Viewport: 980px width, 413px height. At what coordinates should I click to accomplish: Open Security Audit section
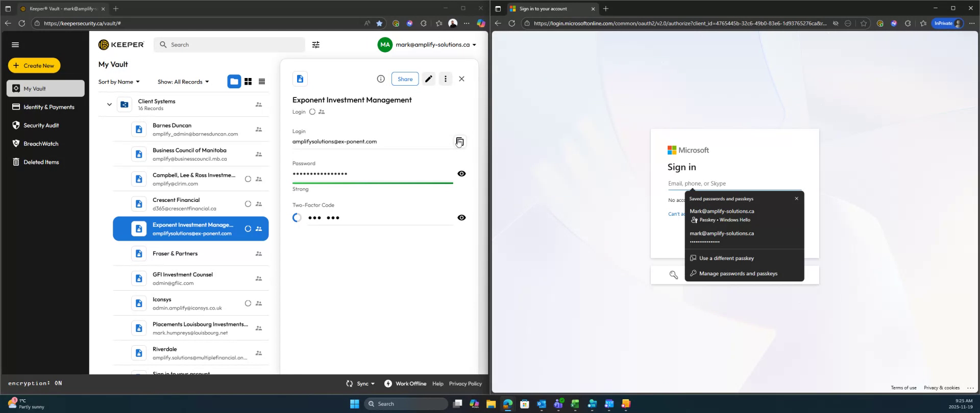45,125
